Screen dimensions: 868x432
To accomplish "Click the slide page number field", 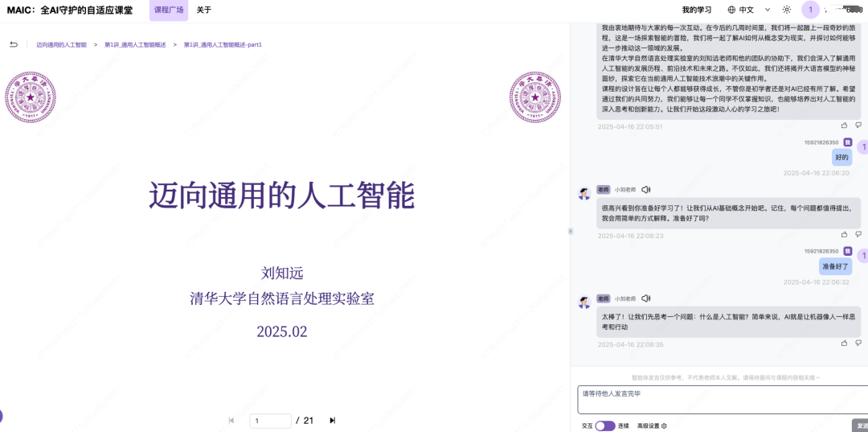I will click(x=270, y=421).
